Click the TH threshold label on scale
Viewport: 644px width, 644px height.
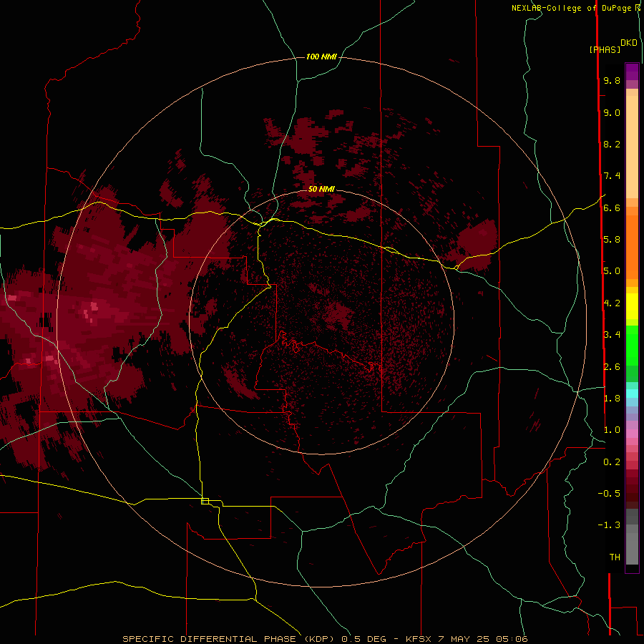point(615,557)
